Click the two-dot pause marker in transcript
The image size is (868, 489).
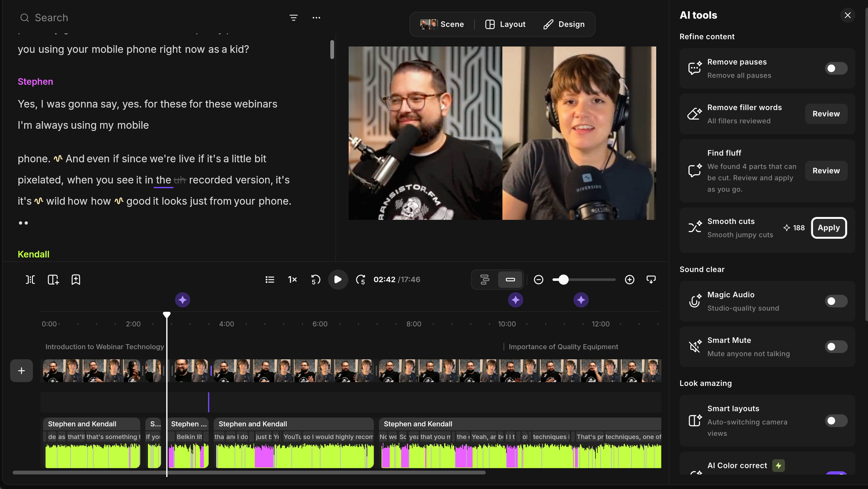[x=23, y=223]
